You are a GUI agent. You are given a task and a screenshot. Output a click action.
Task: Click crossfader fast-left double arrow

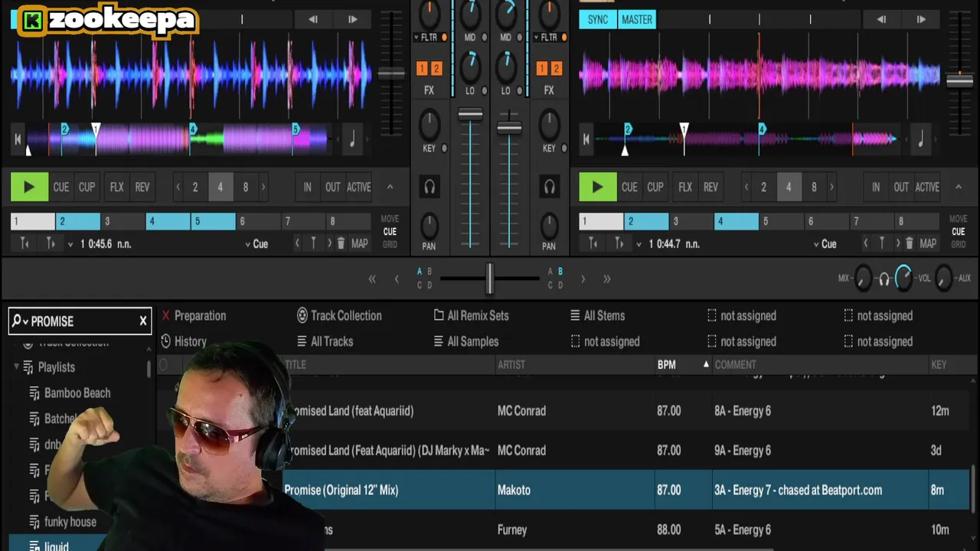coord(372,279)
